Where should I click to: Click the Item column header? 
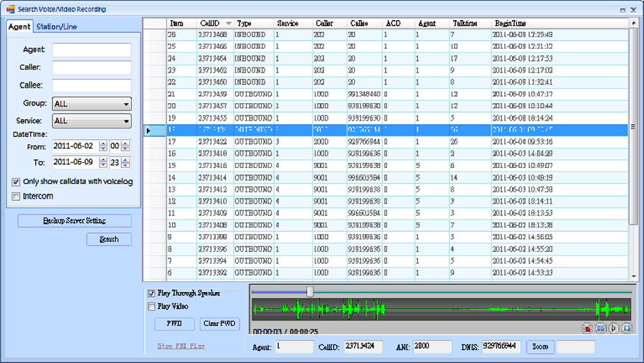click(181, 24)
